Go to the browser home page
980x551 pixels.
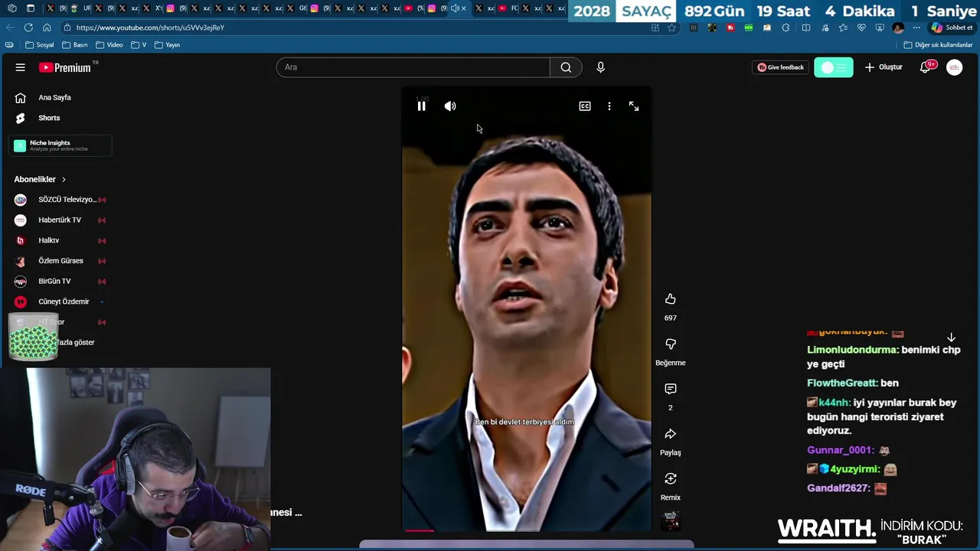(47, 28)
